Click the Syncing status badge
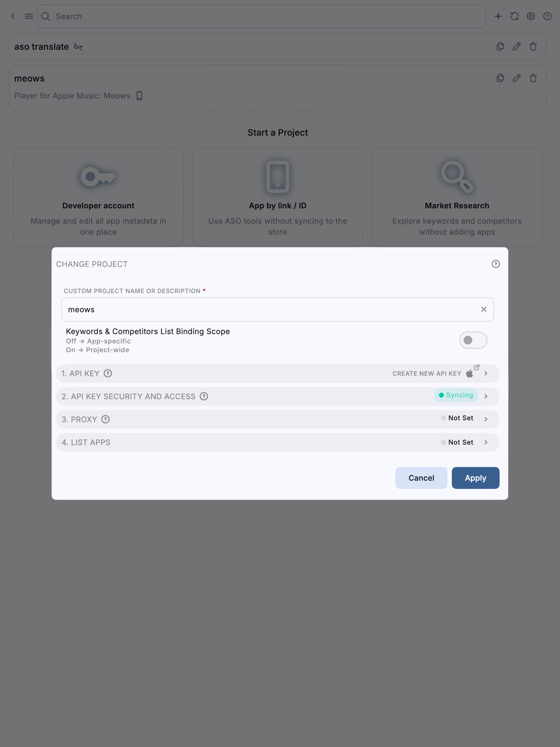This screenshot has height=747, width=560. coord(456,395)
